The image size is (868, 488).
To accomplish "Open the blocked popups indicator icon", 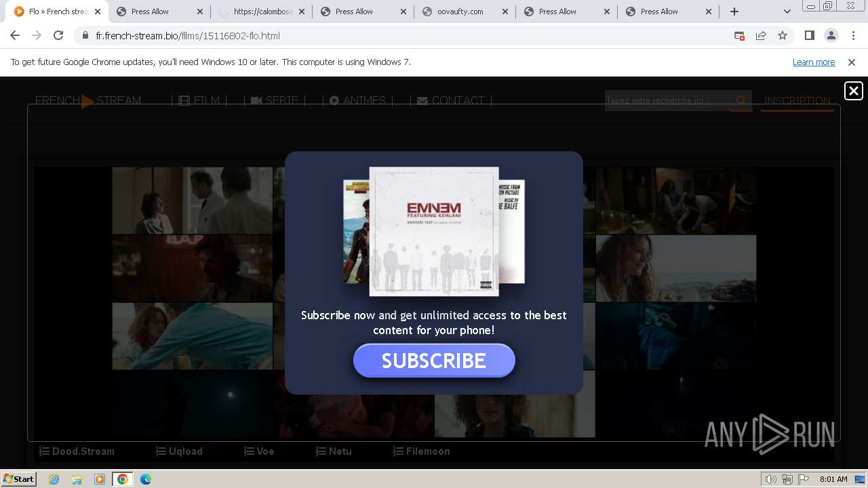I will tap(739, 35).
